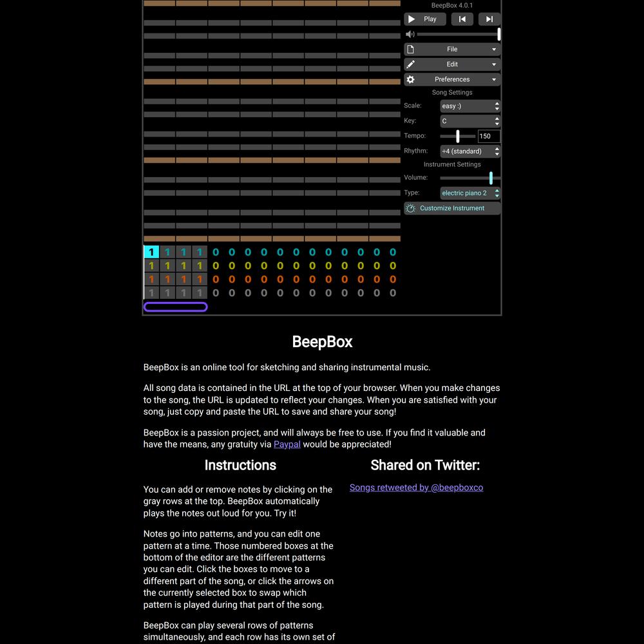Click the Customize Instrument button
This screenshot has height=644, width=644.
pos(452,208)
